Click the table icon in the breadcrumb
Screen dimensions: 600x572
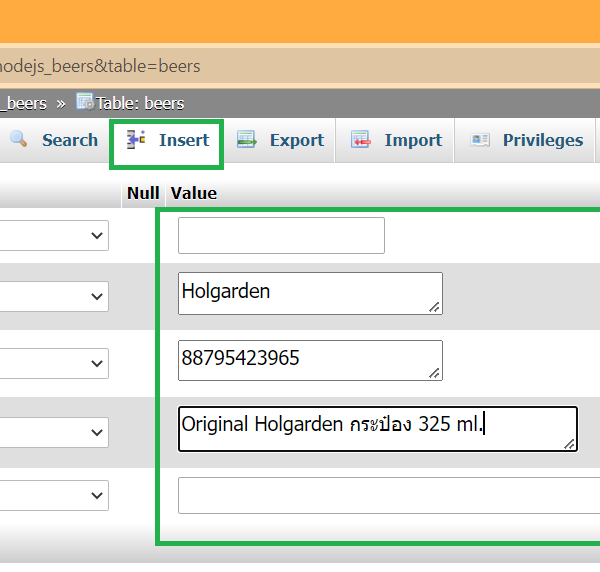85,102
